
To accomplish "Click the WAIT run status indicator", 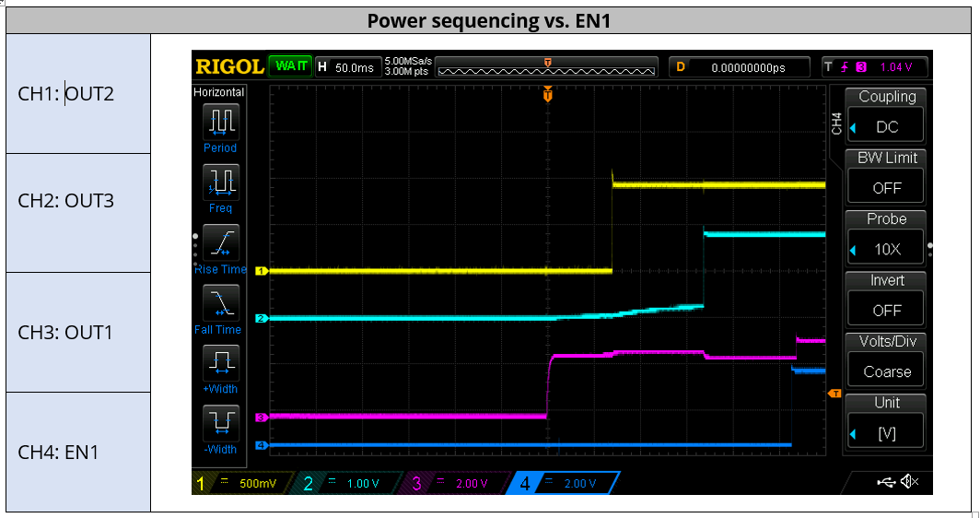I will (x=291, y=66).
